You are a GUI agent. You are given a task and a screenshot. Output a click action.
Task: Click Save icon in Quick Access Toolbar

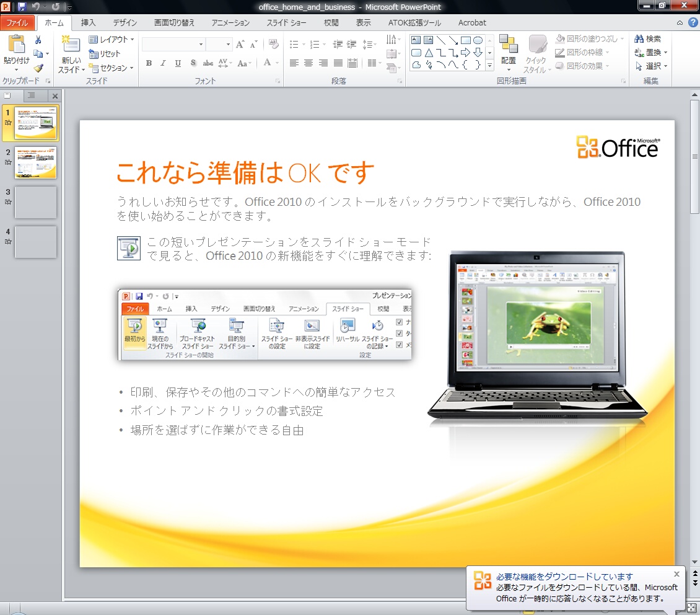pos(22,7)
